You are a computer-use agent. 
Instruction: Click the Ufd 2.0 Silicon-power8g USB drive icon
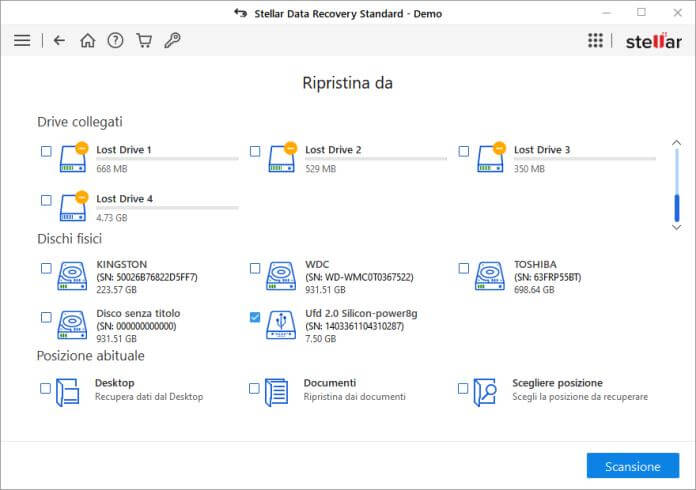[x=281, y=325]
